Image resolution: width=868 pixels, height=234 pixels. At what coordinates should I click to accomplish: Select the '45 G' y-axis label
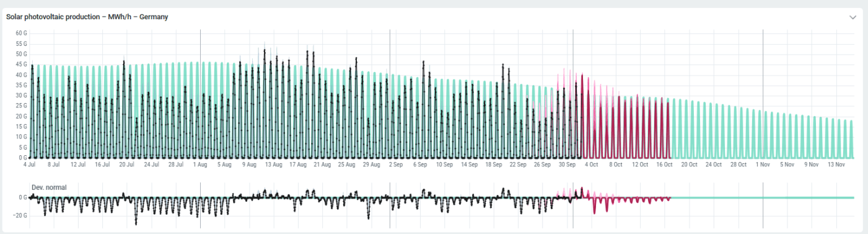pyautogui.click(x=22, y=65)
